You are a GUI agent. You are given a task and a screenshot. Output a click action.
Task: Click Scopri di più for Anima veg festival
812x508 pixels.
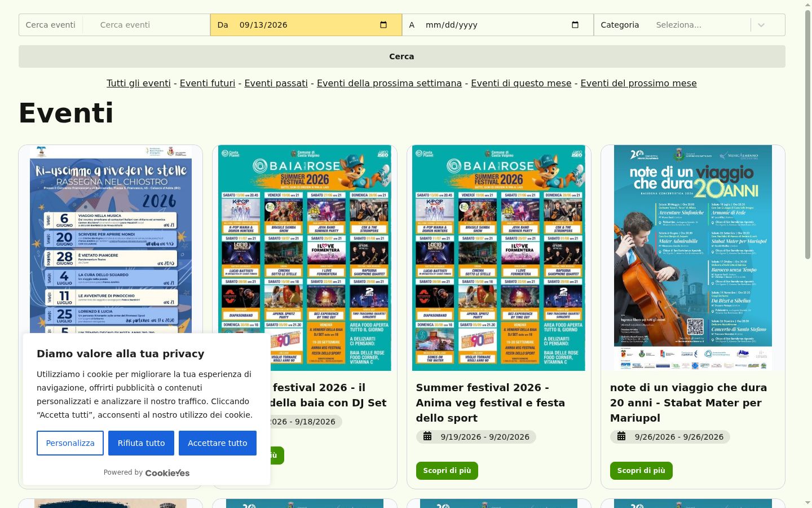tap(447, 471)
